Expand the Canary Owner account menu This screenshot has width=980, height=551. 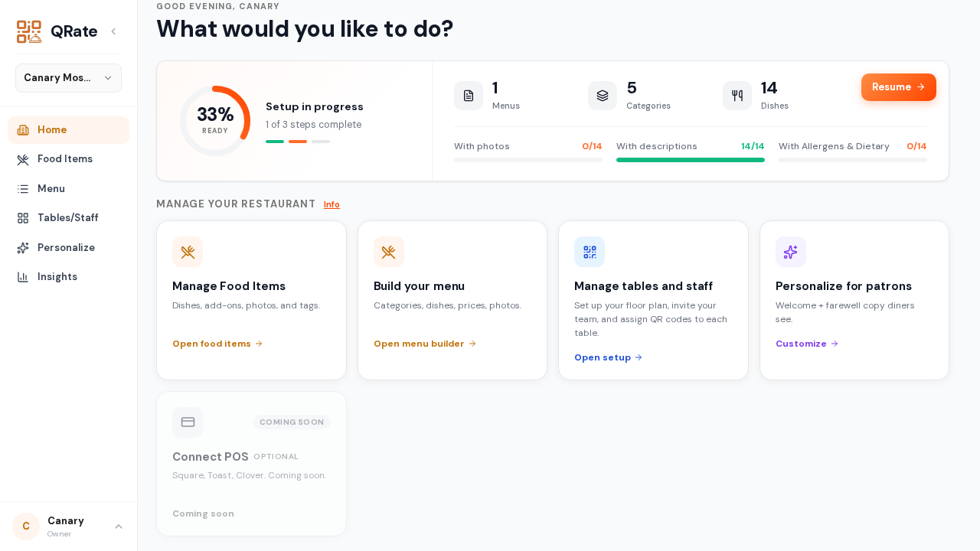pos(68,527)
